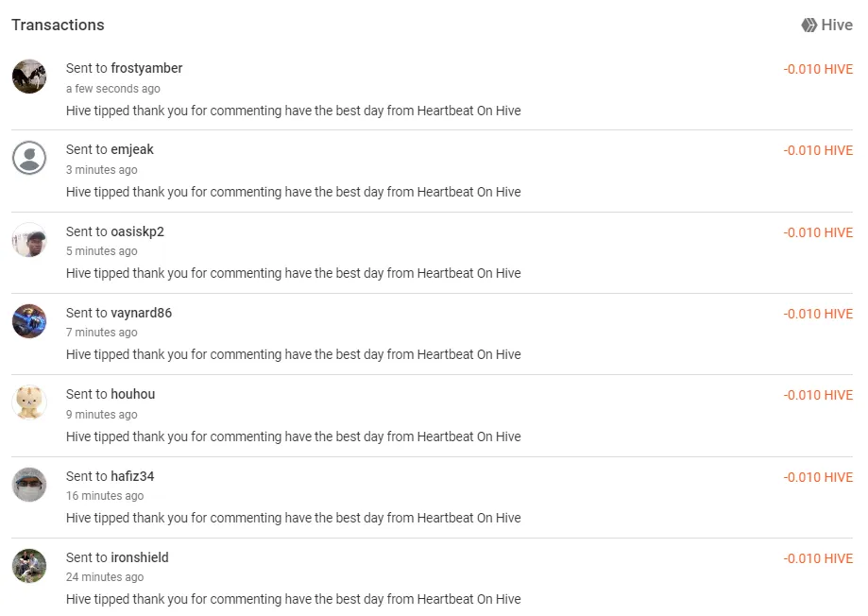Screen dimensions: 868x616
Task: Click the Transactions heading
Action: pyautogui.click(x=59, y=25)
